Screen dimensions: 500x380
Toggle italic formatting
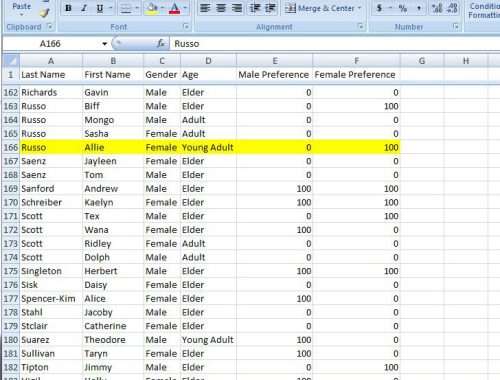[x=84, y=8]
